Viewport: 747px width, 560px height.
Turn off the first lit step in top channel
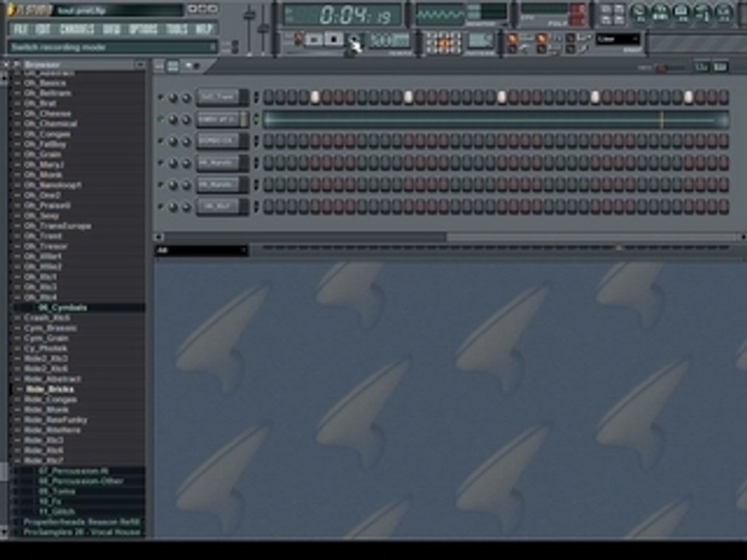tap(315, 98)
